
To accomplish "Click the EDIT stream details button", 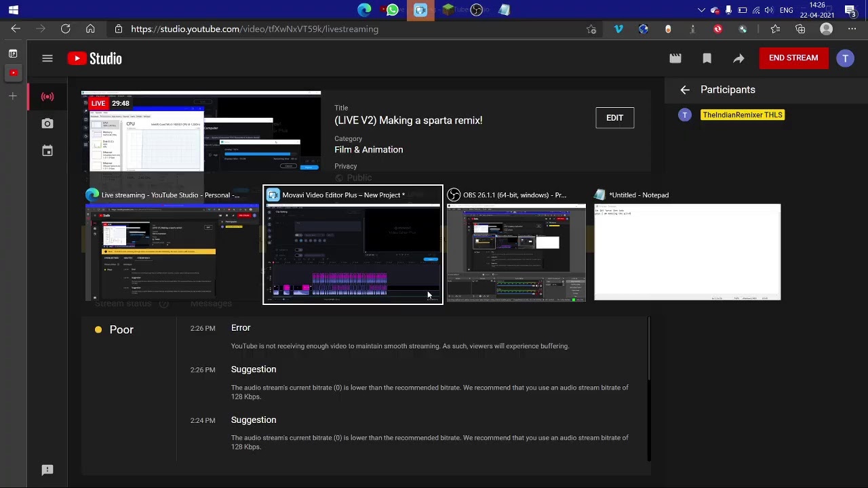I will coord(614,118).
